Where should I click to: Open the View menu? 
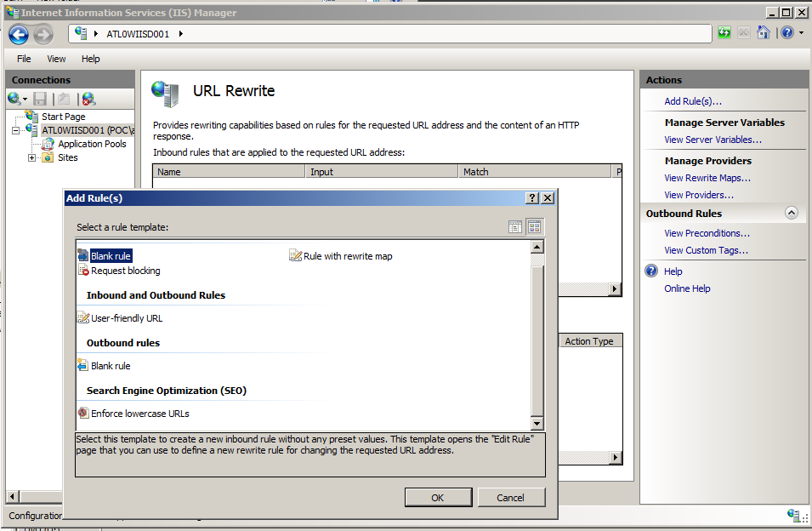56,59
